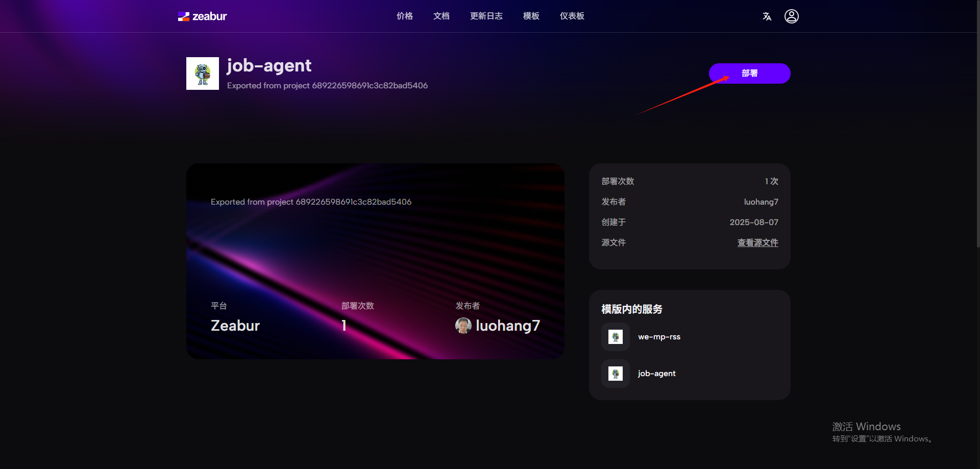
Task: Click the 发布者 label in info panel
Action: pyautogui.click(x=614, y=202)
